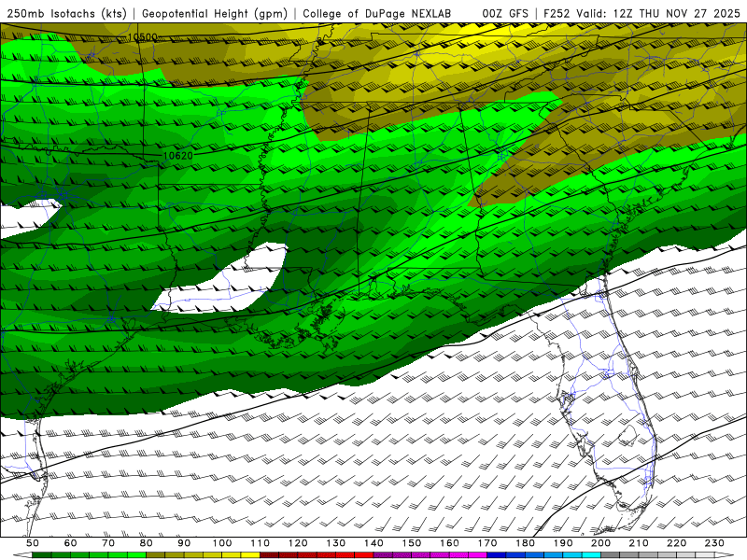
Task: Click the 90 label on the color scale
Action: pyautogui.click(x=184, y=543)
